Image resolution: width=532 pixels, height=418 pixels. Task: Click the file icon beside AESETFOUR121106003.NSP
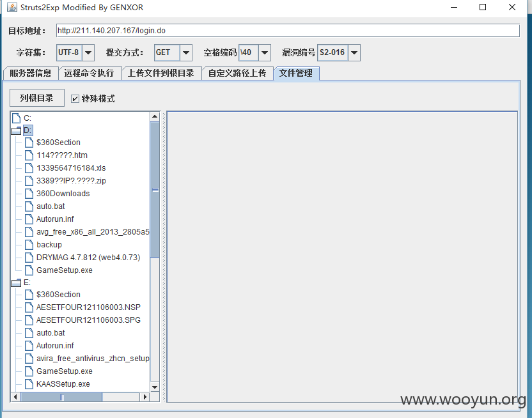29,307
